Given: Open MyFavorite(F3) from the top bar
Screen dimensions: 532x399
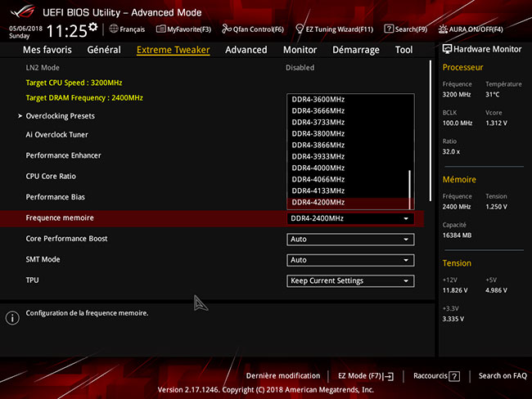Looking at the screenshot, I should point(183,29).
